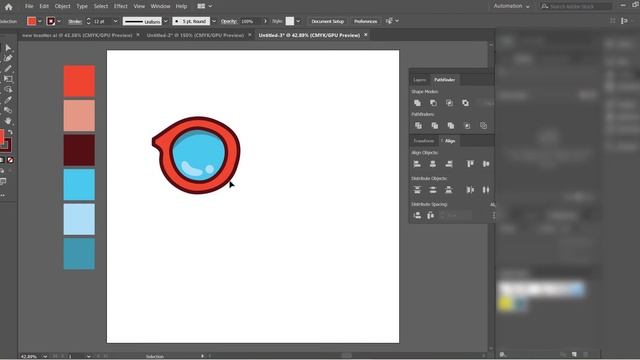
Task: Open the graphic Style dropdown
Action: (298, 21)
